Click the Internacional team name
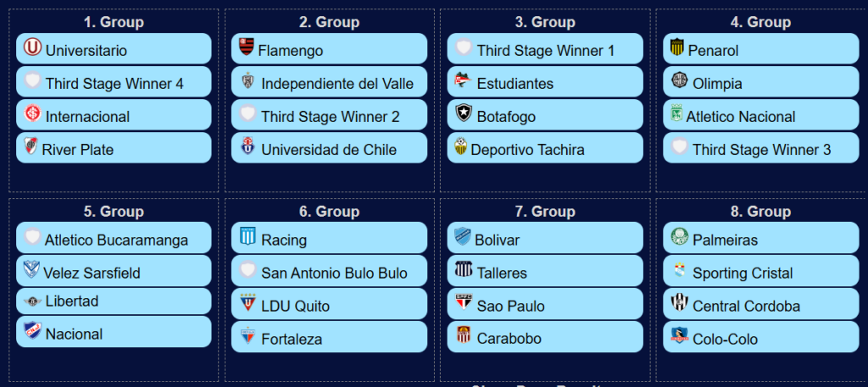 click(x=87, y=116)
